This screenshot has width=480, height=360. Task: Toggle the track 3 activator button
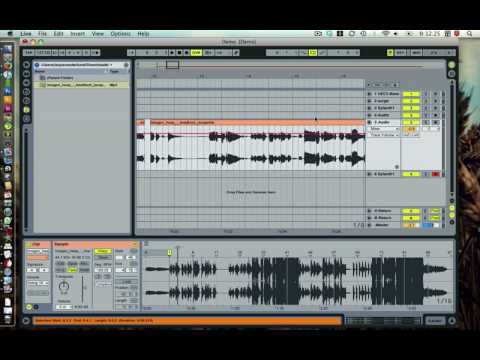coord(411,108)
